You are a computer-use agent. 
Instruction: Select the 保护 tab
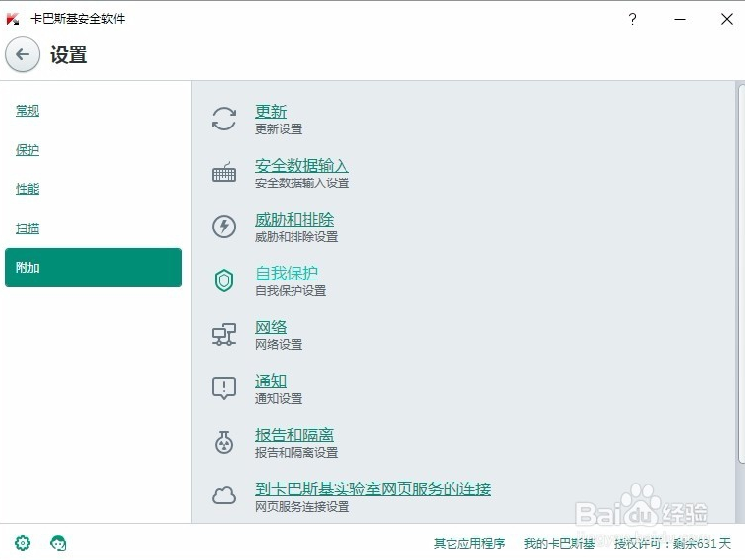coord(27,150)
